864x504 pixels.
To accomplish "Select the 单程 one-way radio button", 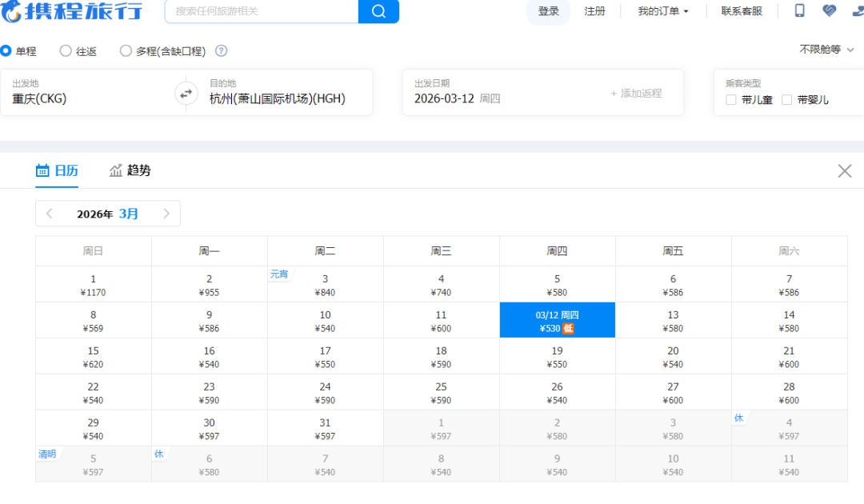I will [x=6, y=50].
